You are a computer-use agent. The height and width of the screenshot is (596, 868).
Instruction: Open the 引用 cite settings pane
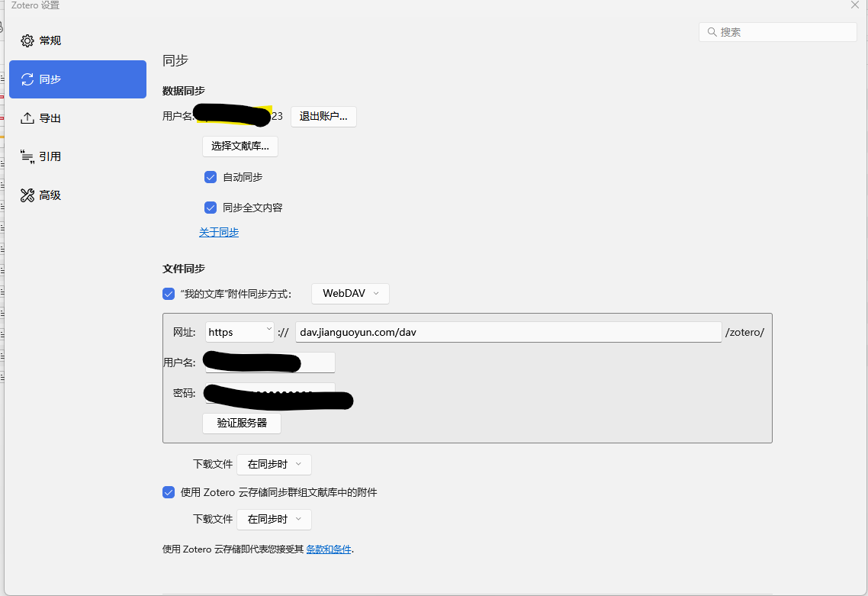pyautogui.click(x=78, y=156)
